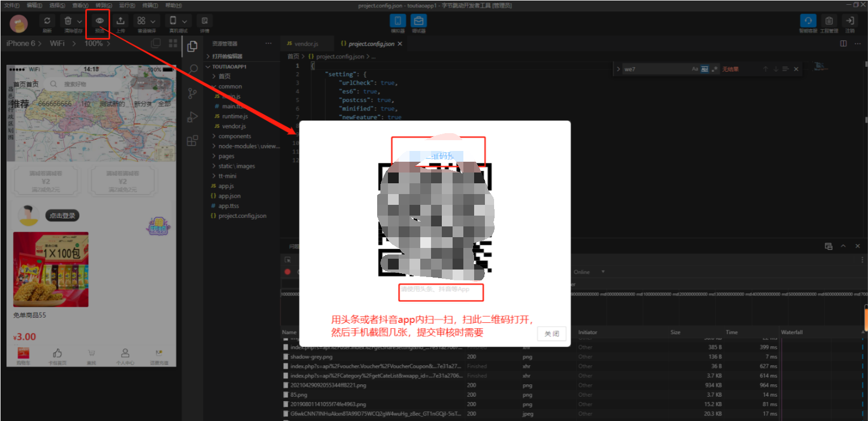
Task: Click the refresh (刷新) toolbar icon
Action: (47, 20)
